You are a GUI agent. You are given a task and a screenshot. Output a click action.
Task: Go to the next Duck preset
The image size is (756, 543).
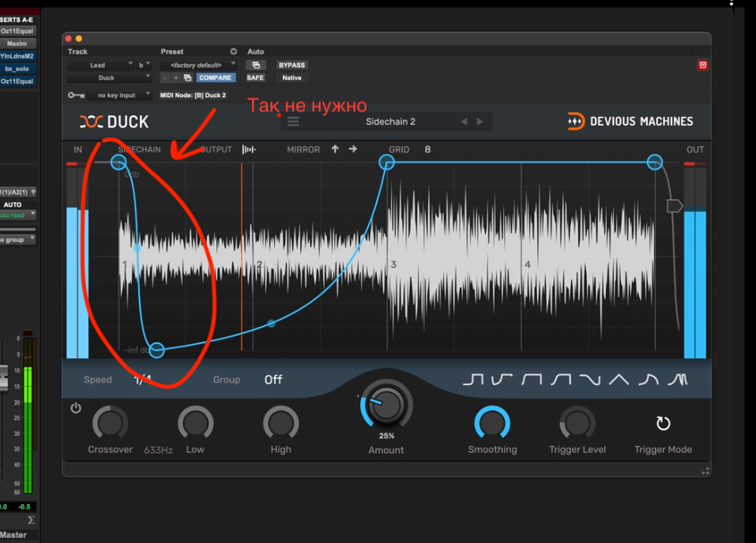click(x=480, y=122)
